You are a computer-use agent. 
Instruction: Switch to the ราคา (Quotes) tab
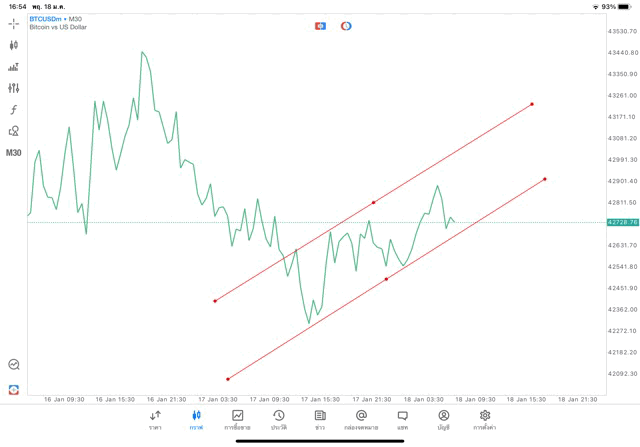pyautogui.click(x=155, y=419)
